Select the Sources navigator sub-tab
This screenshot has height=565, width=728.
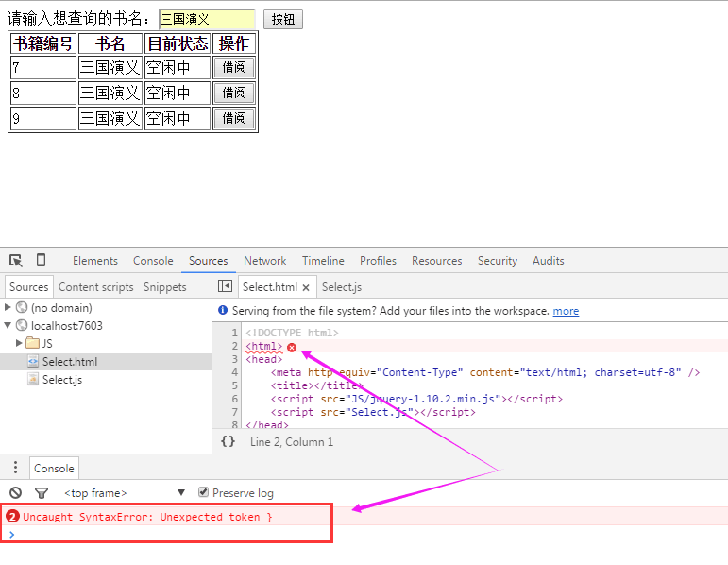pyautogui.click(x=28, y=286)
